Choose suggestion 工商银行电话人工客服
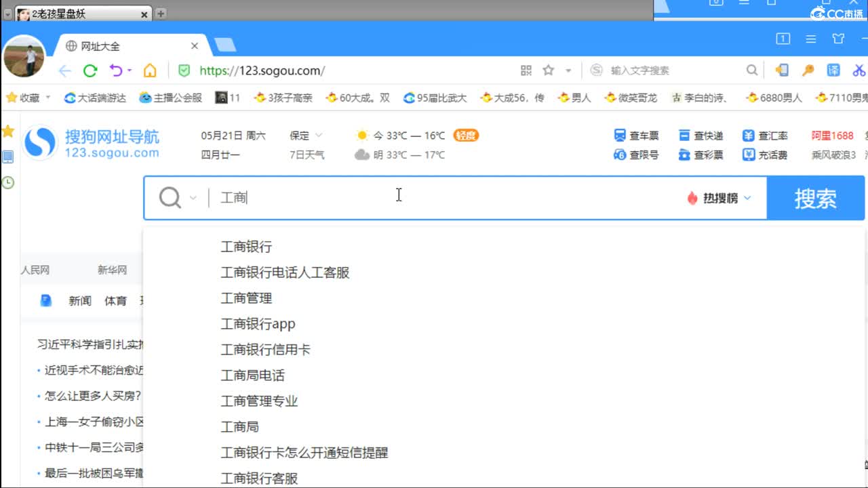868x488 pixels. 285,272
